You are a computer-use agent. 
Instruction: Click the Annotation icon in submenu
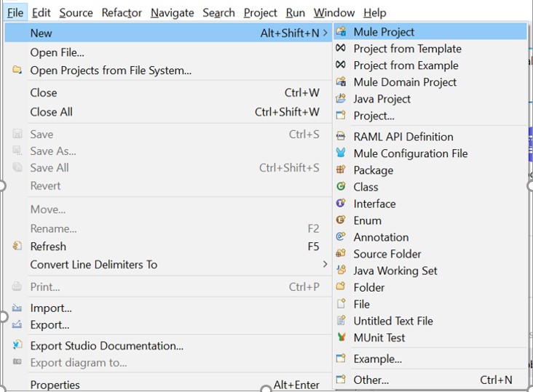[340, 237]
